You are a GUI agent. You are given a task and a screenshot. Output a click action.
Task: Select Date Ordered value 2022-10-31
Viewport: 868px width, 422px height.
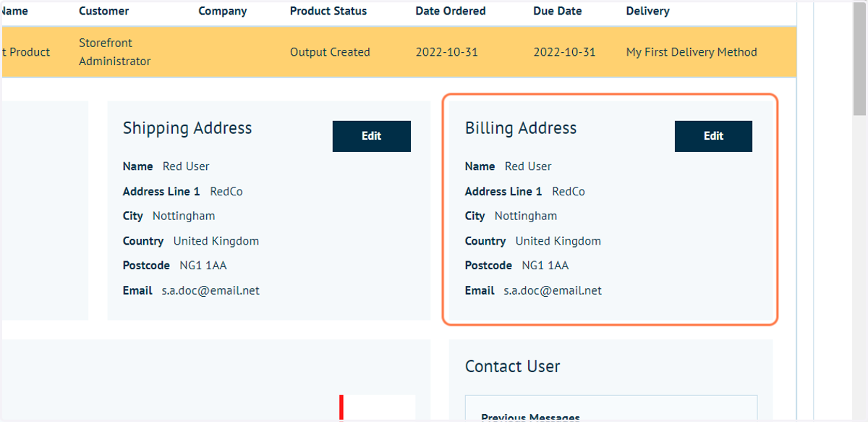(447, 52)
